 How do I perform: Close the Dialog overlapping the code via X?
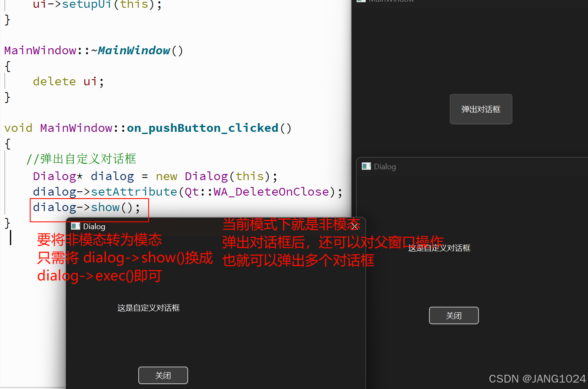point(355,226)
